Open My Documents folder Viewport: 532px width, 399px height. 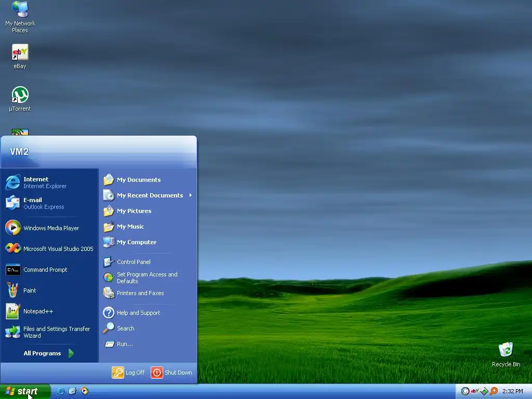pos(148,180)
